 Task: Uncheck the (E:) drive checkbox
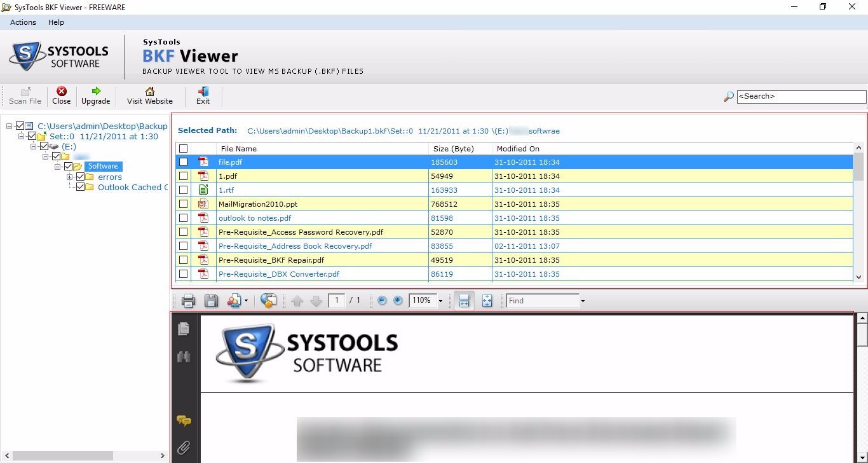(44, 146)
